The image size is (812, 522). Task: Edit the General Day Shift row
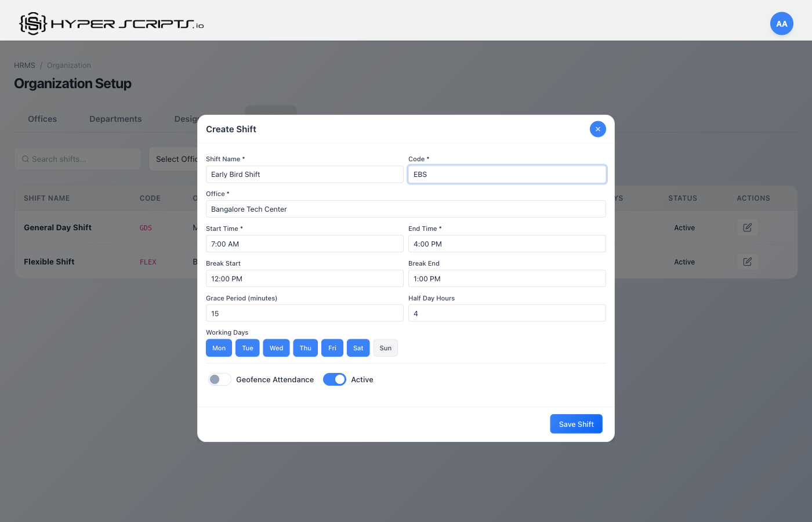tap(747, 228)
